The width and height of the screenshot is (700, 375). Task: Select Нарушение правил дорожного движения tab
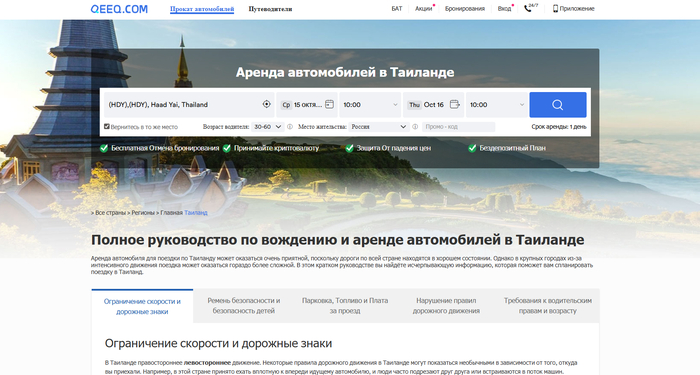(x=446, y=306)
